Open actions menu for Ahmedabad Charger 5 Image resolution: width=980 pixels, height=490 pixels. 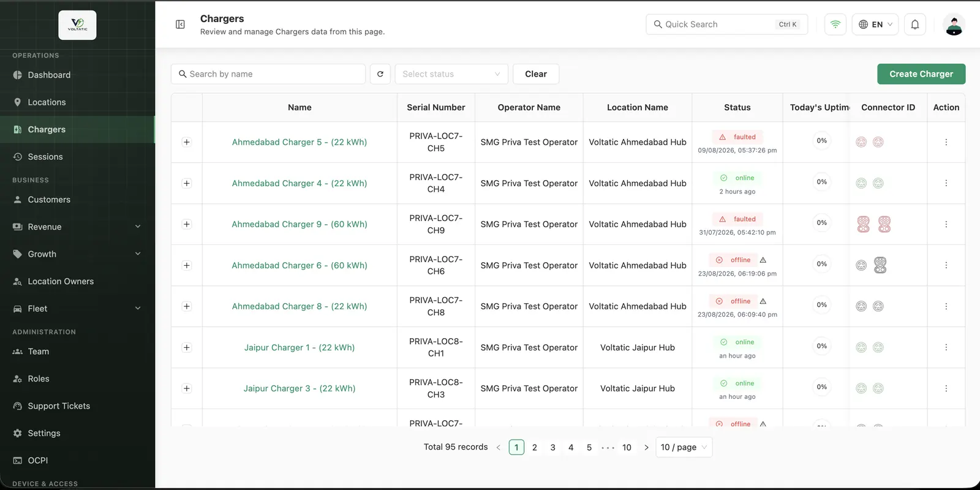[946, 142]
